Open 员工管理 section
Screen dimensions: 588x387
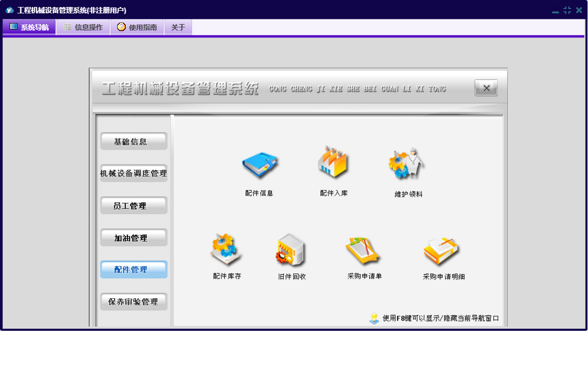tap(134, 206)
